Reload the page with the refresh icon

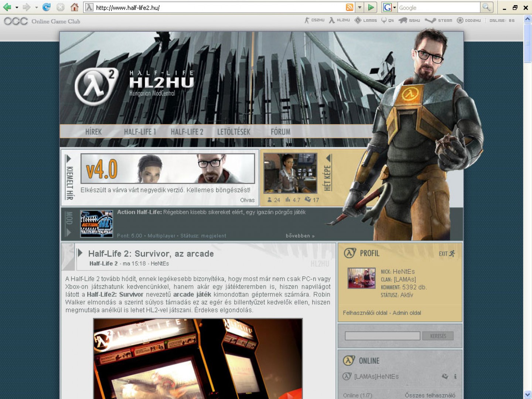(47, 7)
